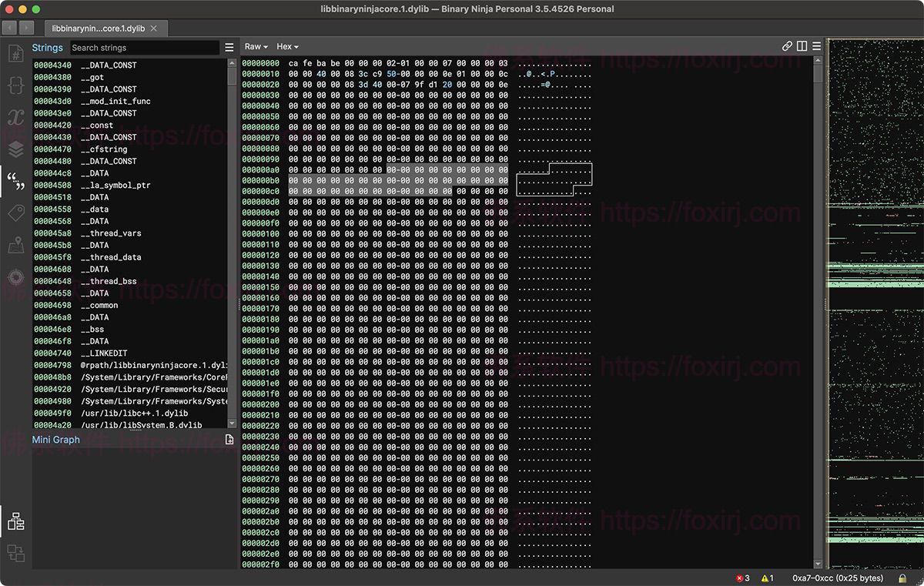The image size is (924, 586).
Task: Open the Types sidebar braces icon
Action: click(x=15, y=85)
